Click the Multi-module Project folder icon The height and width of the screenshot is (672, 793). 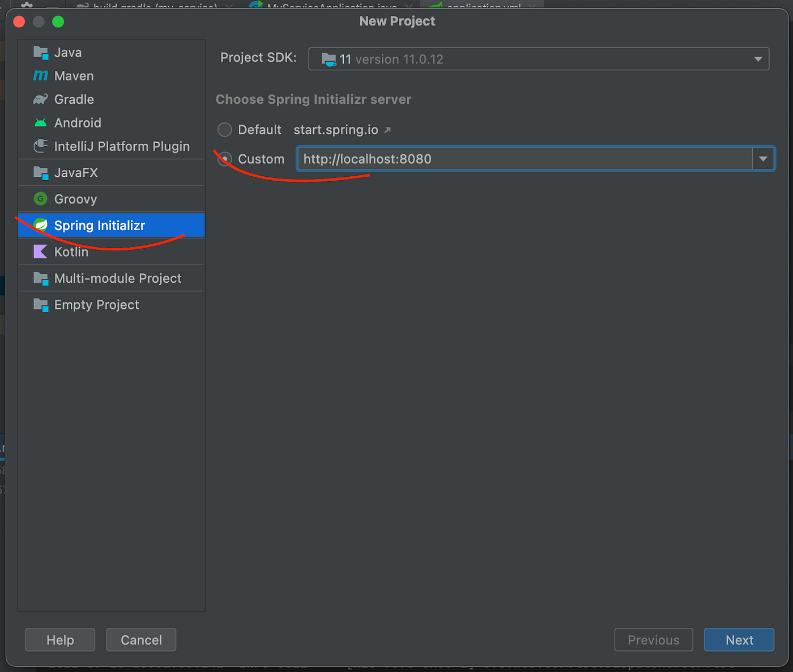tap(41, 278)
